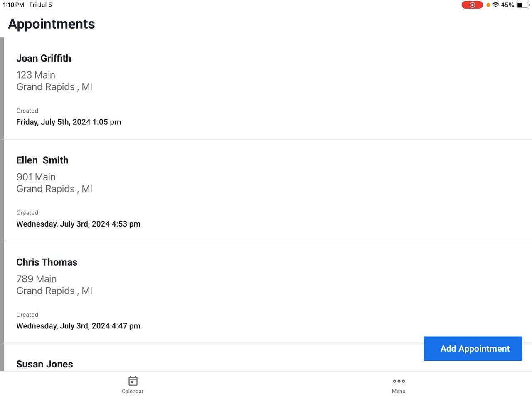Click the Wi-Fi status icon
Screen dimensions: 532x399
coord(495,5)
